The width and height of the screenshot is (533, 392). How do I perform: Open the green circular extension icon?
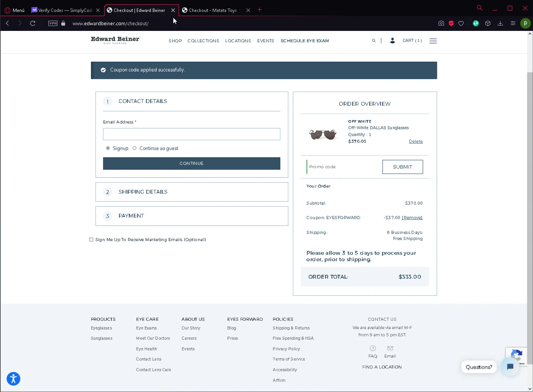coord(476,23)
